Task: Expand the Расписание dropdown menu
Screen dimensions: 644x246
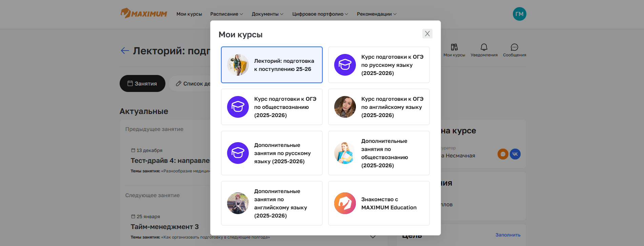Action: pyautogui.click(x=226, y=14)
